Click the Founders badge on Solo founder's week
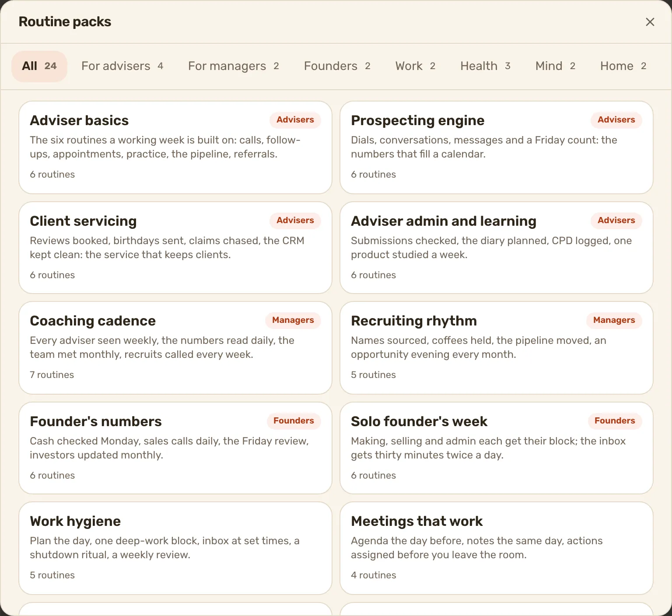The image size is (672, 616). (x=615, y=421)
